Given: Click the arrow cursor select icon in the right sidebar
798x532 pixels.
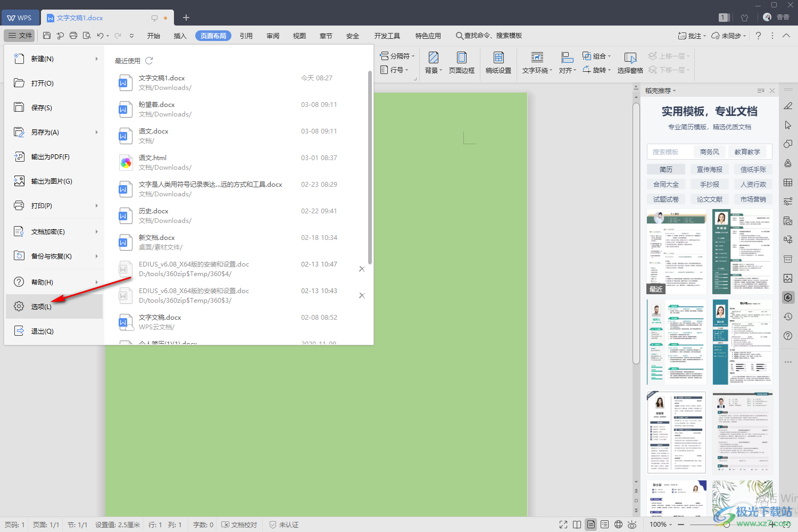Looking at the screenshot, I should coord(788,125).
